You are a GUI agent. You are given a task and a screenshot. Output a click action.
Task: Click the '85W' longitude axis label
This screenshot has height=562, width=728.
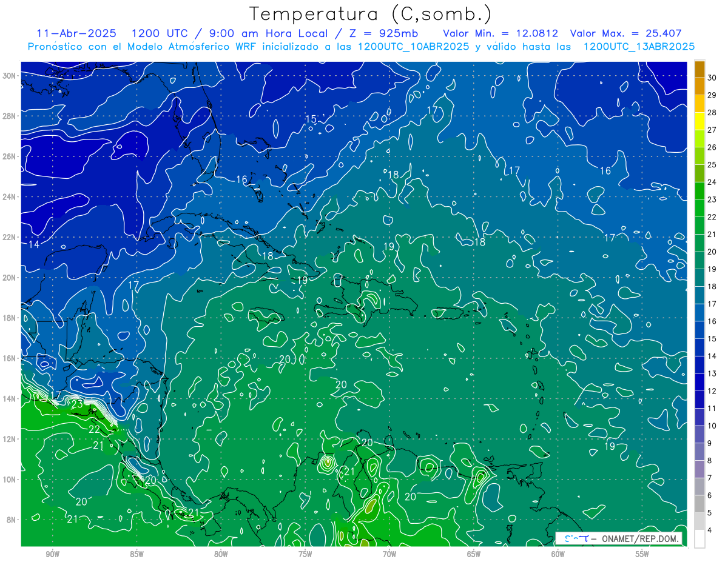136,554
